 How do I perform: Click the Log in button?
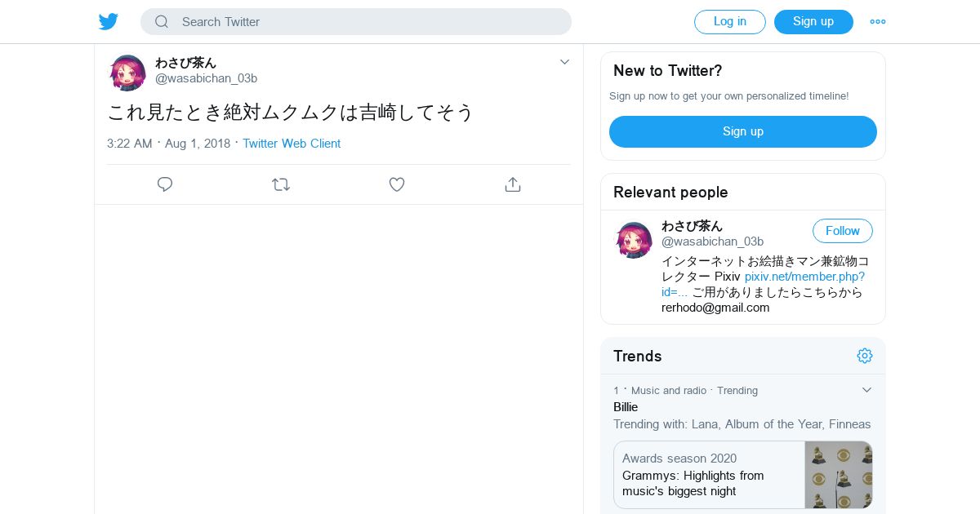pos(729,22)
